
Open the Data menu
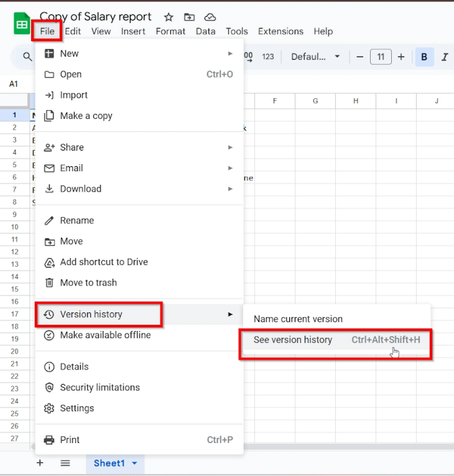(x=205, y=31)
